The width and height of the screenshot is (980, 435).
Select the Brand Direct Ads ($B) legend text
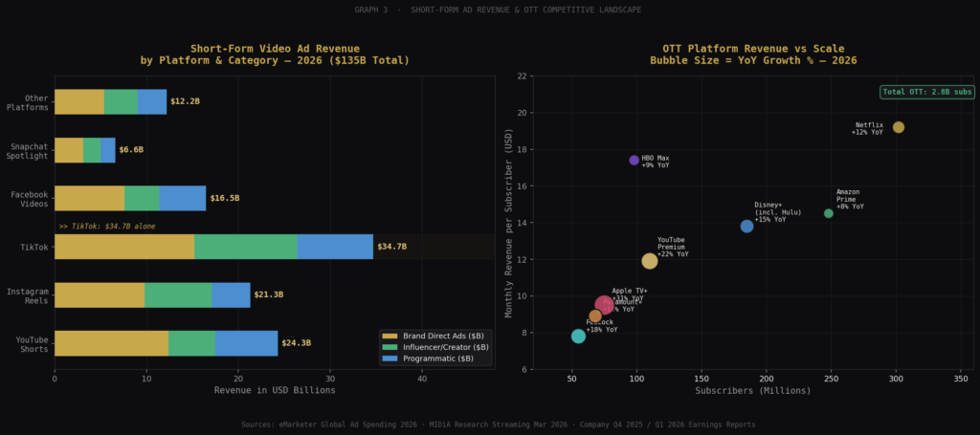coord(443,336)
